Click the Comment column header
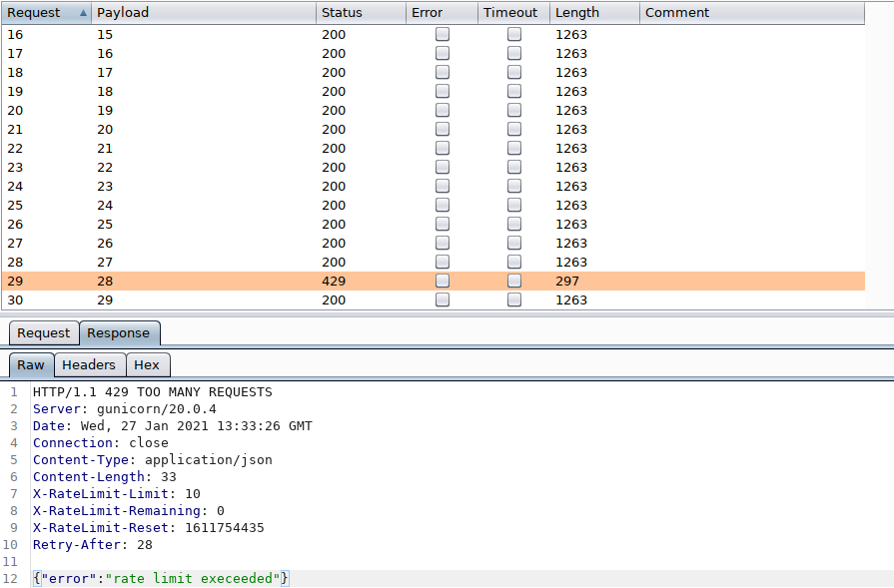This screenshot has width=894, height=588. coord(752,13)
